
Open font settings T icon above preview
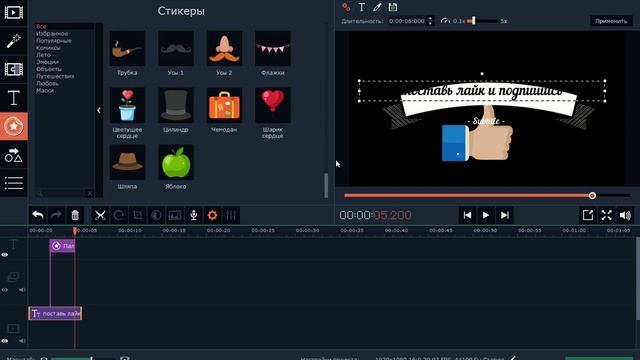[362, 7]
